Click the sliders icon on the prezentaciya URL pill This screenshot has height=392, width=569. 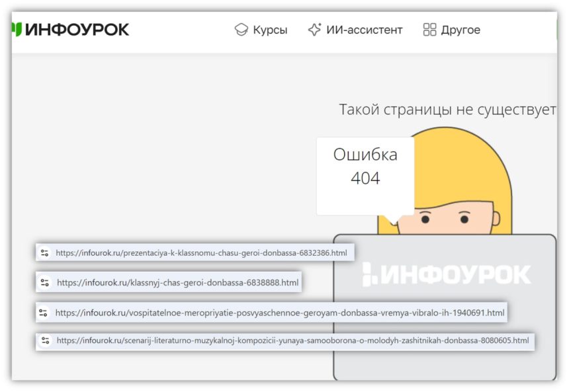(x=45, y=252)
